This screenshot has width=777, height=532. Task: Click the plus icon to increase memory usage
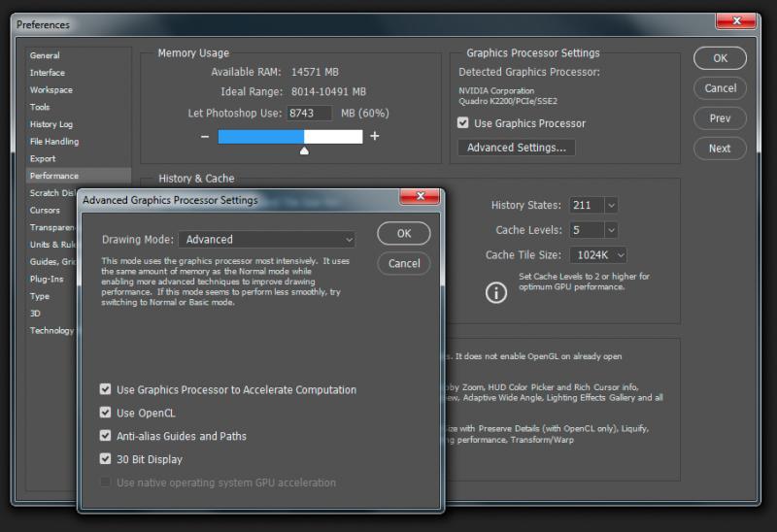[375, 136]
